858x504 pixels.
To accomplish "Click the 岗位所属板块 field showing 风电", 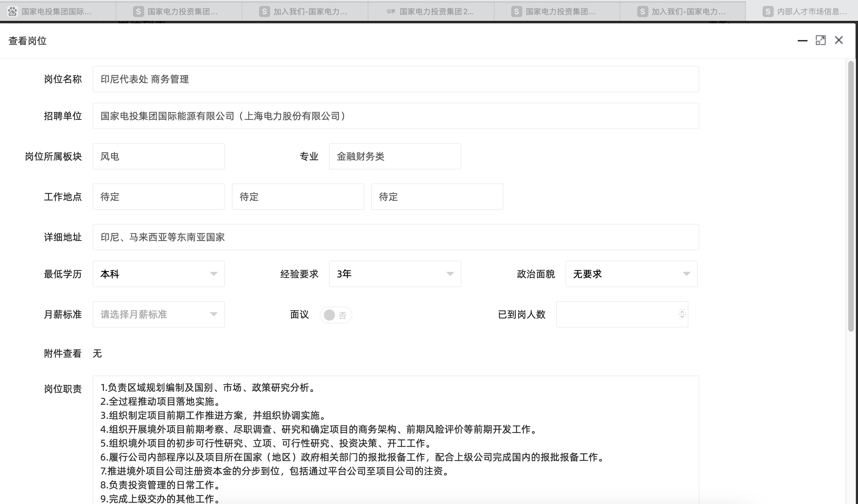I will (x=158, y=156).
